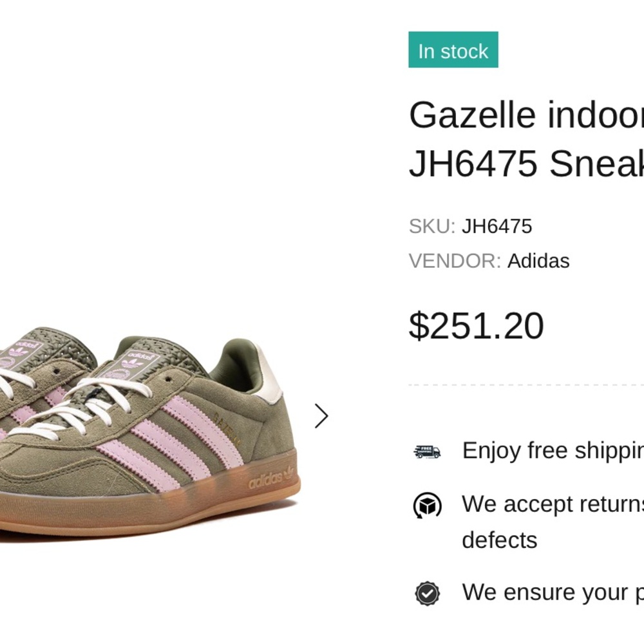Click the dotted divider below the price
The width and height of the screenshot is (644, 644).
pyautogui.click(x=525, y=384)
